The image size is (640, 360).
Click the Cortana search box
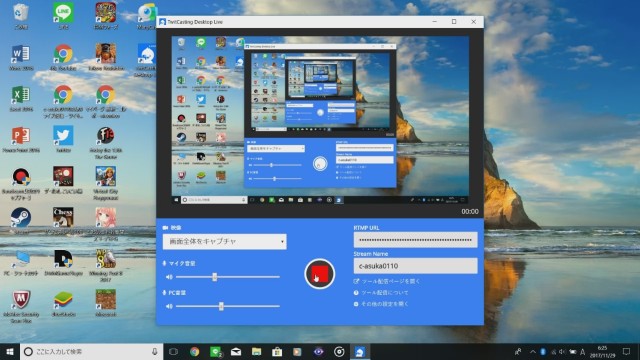[91, 351]
